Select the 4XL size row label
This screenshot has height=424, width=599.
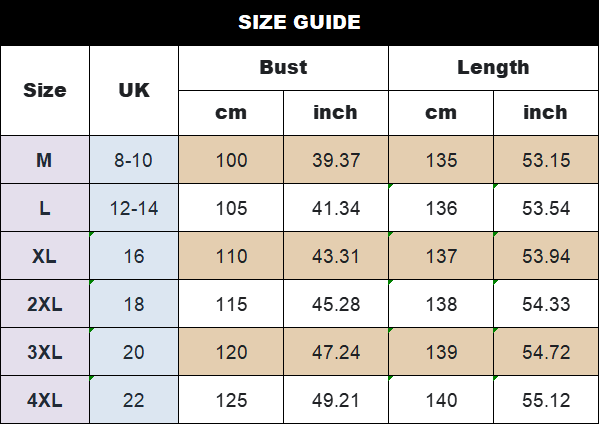pos(45,400)
